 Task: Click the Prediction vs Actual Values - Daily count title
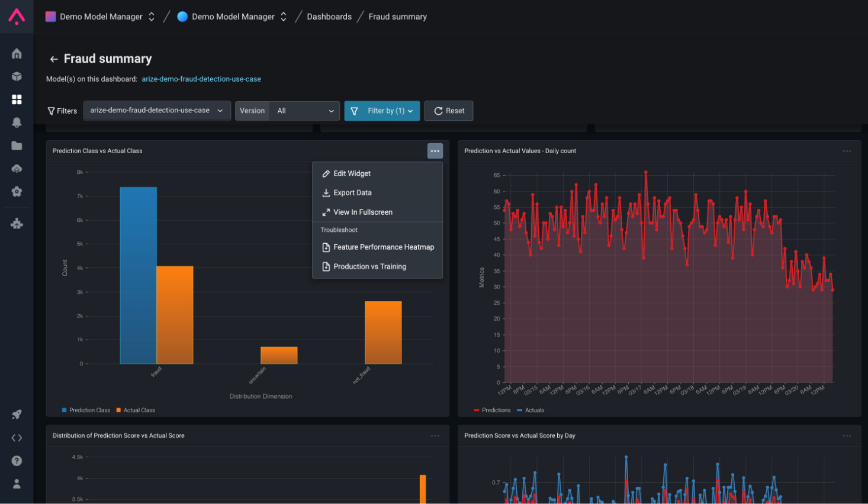tap(520, 151)
